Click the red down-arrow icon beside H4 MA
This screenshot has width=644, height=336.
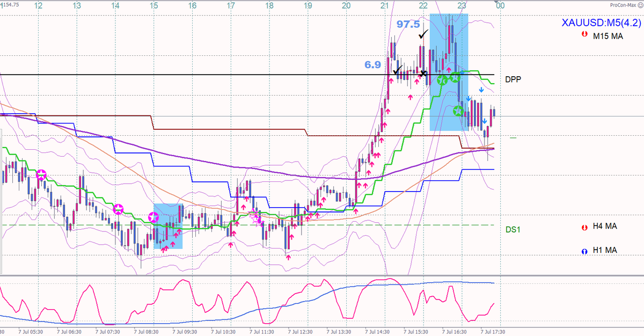584,228
